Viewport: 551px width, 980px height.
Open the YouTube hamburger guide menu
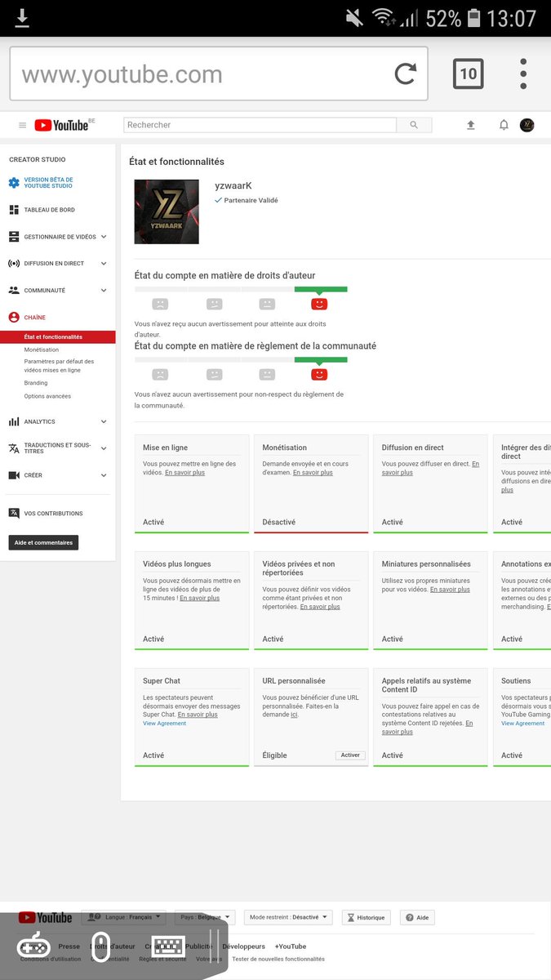(x=22, y=125)
